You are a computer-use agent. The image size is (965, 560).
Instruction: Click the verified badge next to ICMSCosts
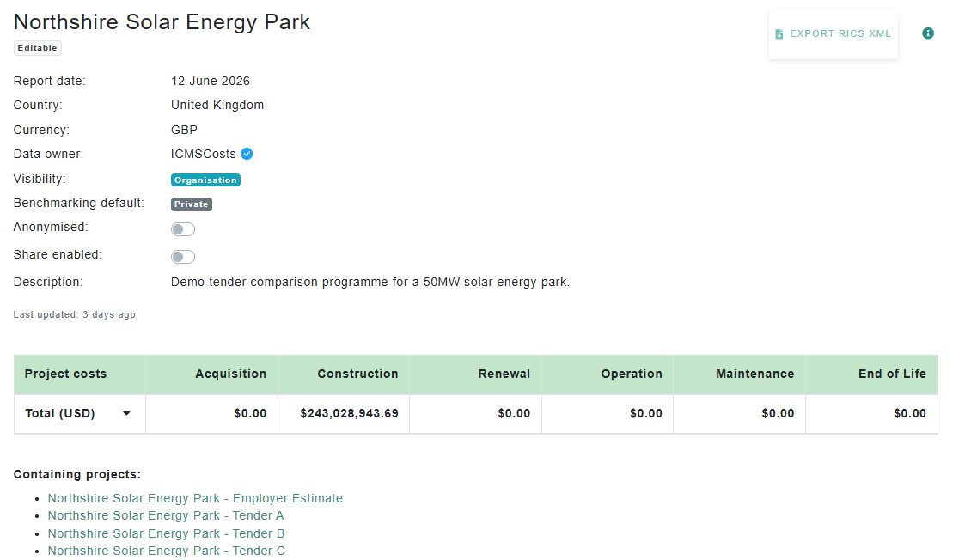pos(247,154)
